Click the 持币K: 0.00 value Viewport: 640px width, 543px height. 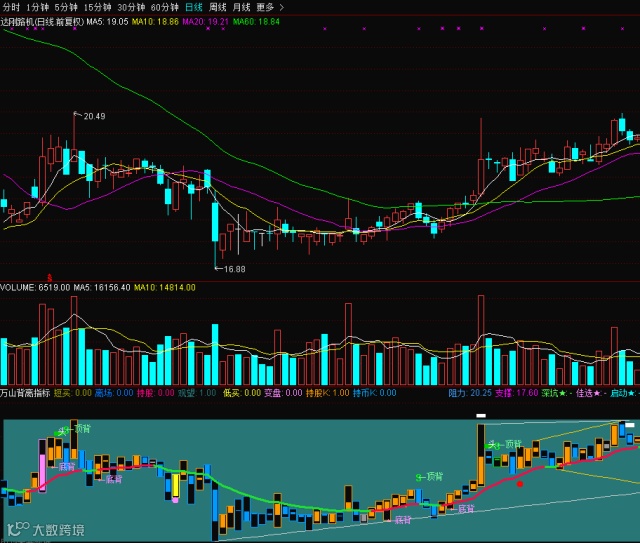[375, 393]
